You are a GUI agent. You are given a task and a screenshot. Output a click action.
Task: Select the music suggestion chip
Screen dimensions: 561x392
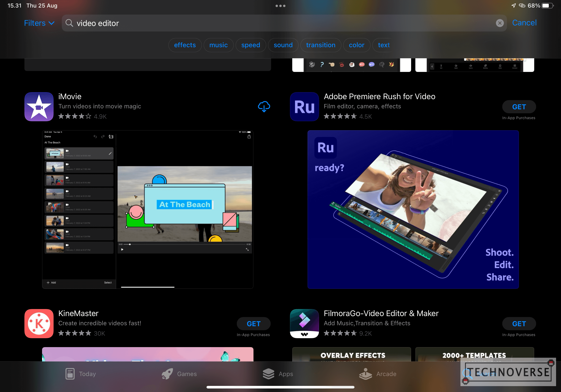point(218,45)
